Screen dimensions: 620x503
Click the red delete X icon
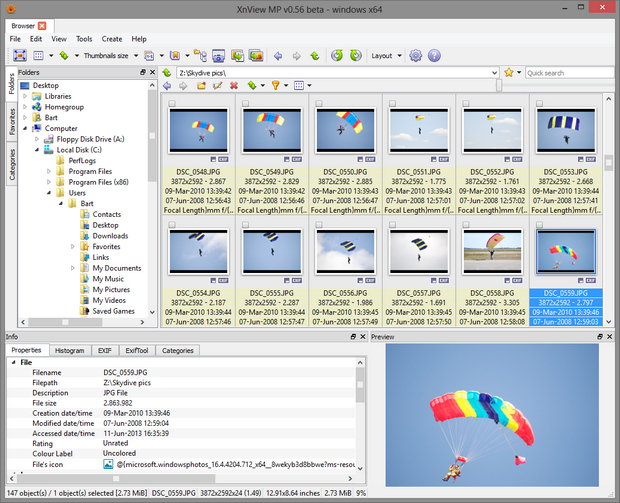[234, 86]
